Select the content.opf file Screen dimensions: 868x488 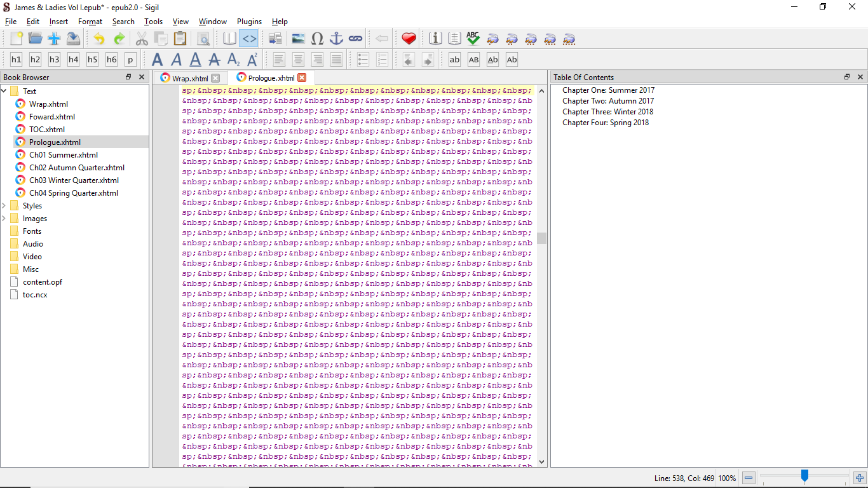coord(43,281)
